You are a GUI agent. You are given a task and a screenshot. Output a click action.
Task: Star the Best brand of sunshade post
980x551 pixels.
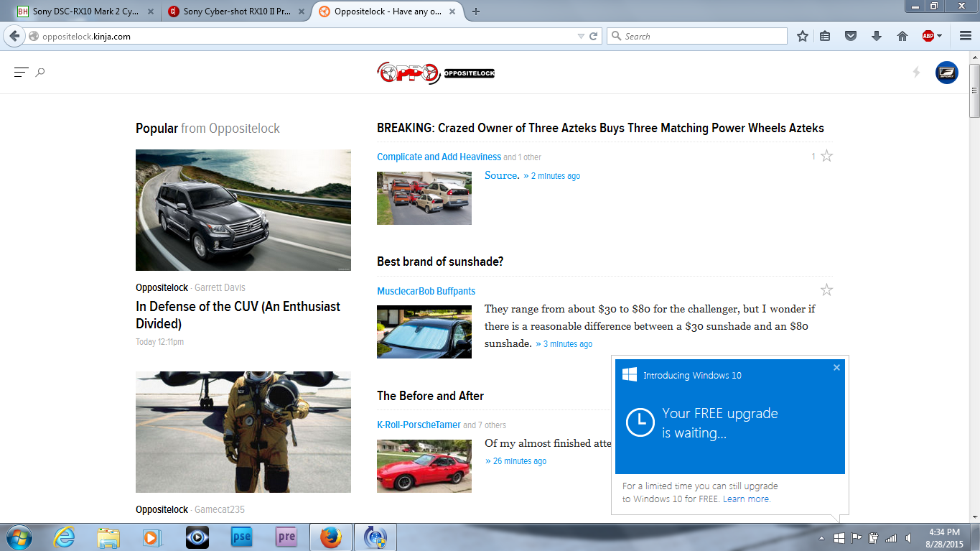point(826,290)
